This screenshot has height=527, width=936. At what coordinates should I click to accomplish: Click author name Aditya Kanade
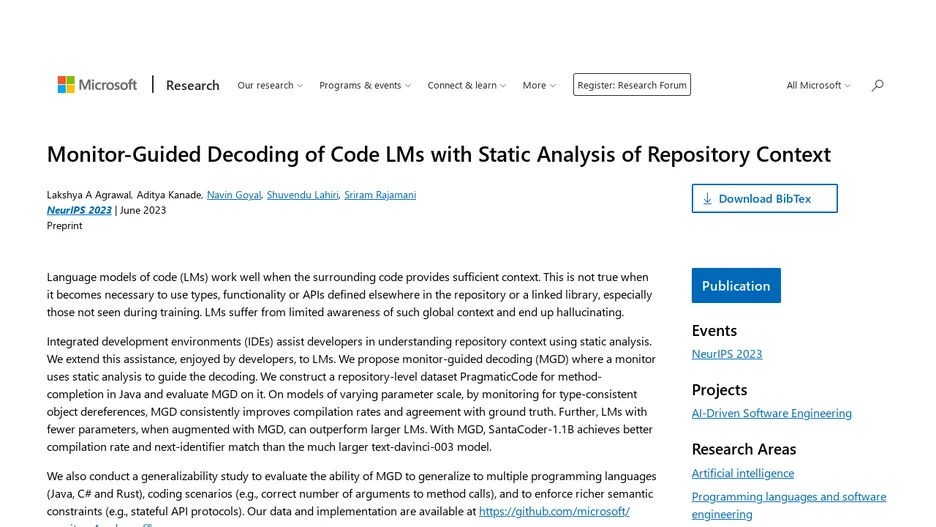coord(169,195)
